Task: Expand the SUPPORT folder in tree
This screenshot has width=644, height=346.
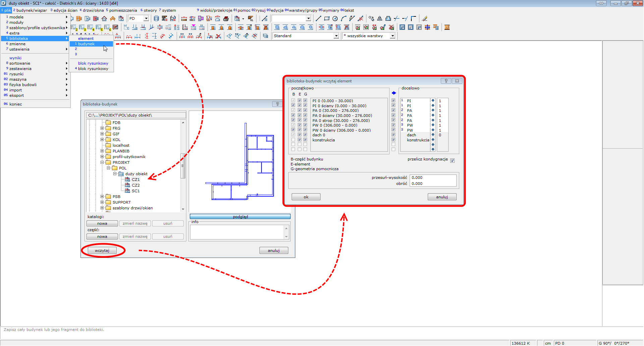Action: [102, 202]
